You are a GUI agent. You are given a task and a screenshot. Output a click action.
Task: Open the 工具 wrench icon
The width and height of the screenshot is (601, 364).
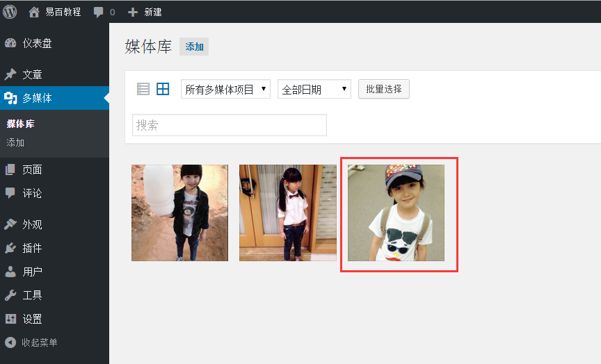click(10, 295)
